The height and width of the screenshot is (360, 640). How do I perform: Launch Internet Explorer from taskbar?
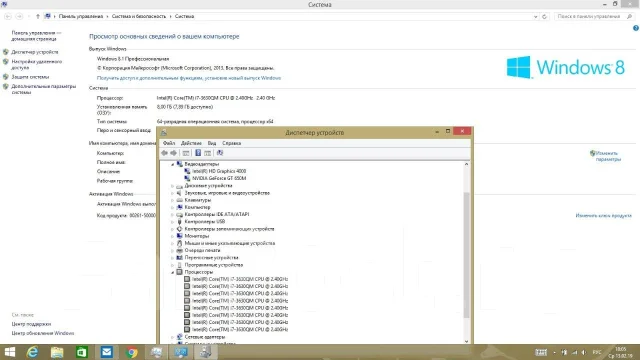pyautogui.click(x=32, y=352)
